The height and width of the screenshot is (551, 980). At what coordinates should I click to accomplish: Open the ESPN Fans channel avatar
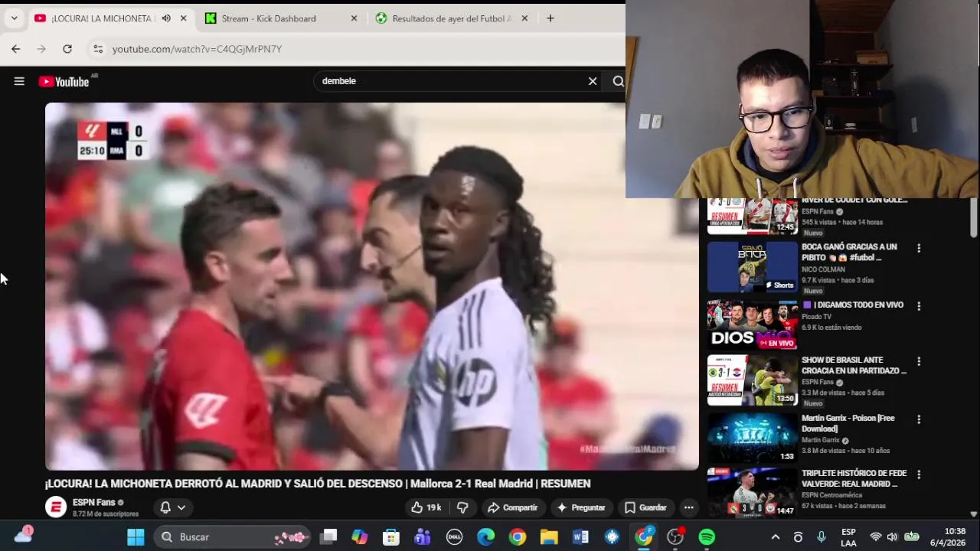click(56, 507)
